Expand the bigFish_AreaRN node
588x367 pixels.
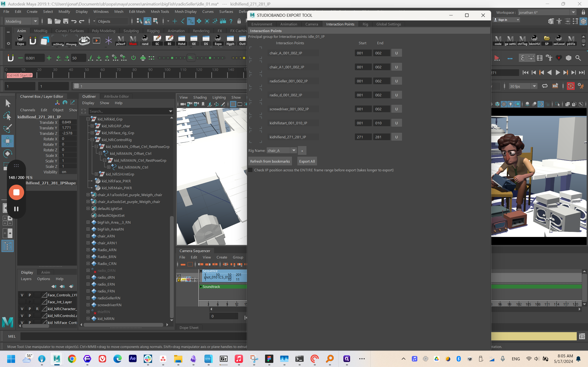[88, 229]
